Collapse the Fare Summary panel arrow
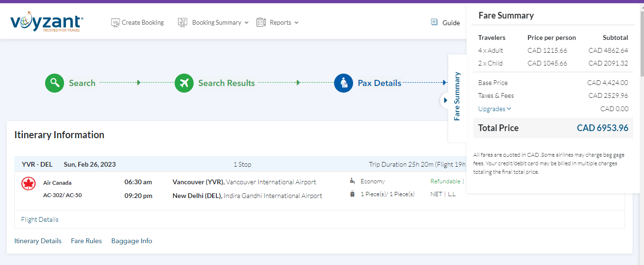This screenshot has width=644, height=265. (x=445, y=100)
